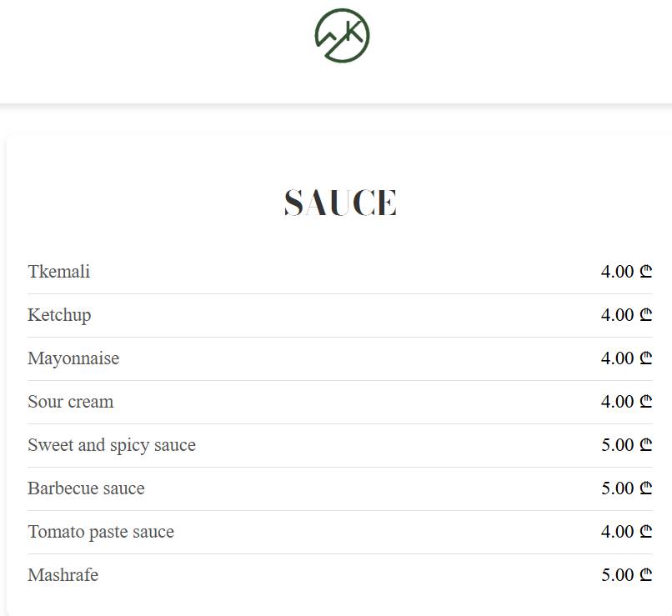Click the Sour cream 4.00 price

tap(627, 402)
